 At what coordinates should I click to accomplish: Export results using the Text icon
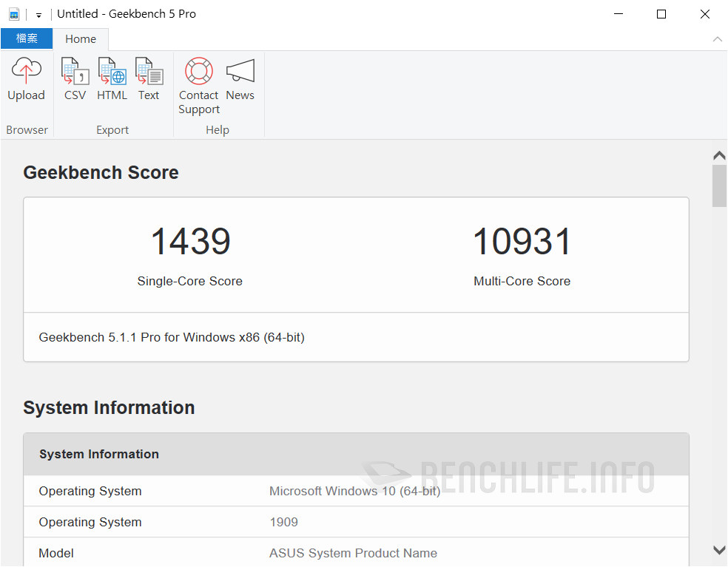tap(149, 72)
